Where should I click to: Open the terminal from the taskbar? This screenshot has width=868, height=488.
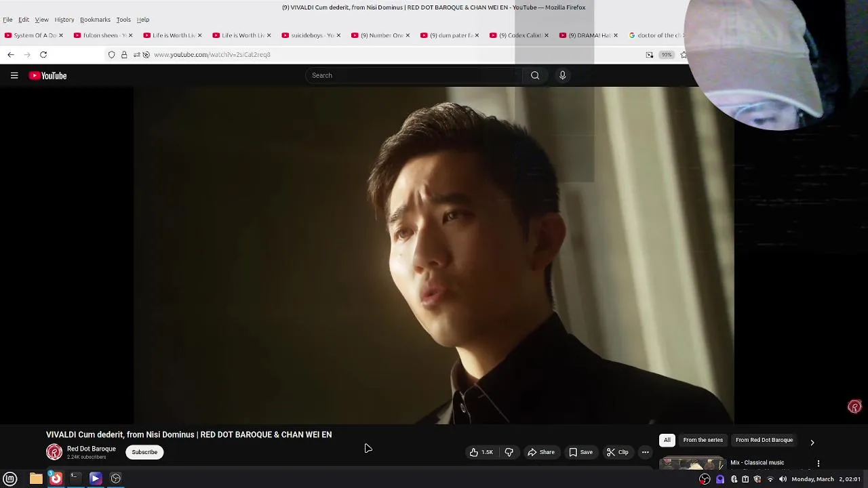pyautogui.click(x=75, y=479)
